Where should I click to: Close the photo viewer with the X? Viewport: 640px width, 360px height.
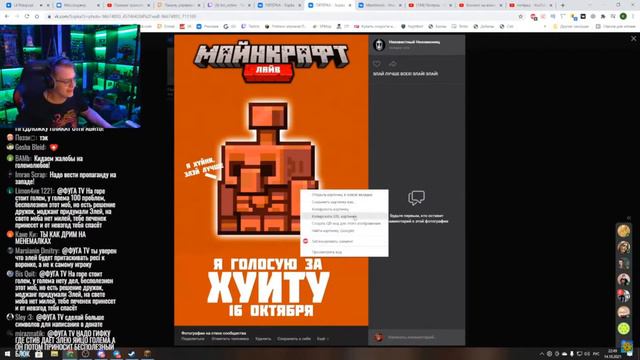tap(633, 38)
